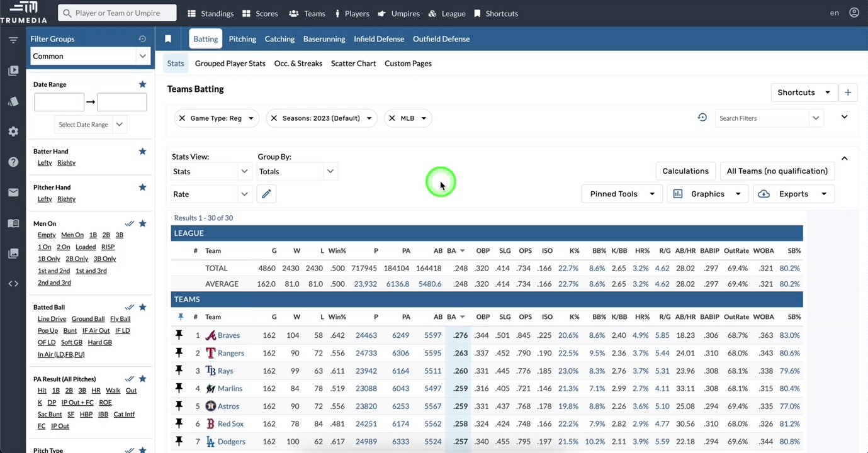Toggle the PA Result star
Image resolution: width=868 pixels, height=453 pixels.
pyautogui.click(x=142, y=379)
